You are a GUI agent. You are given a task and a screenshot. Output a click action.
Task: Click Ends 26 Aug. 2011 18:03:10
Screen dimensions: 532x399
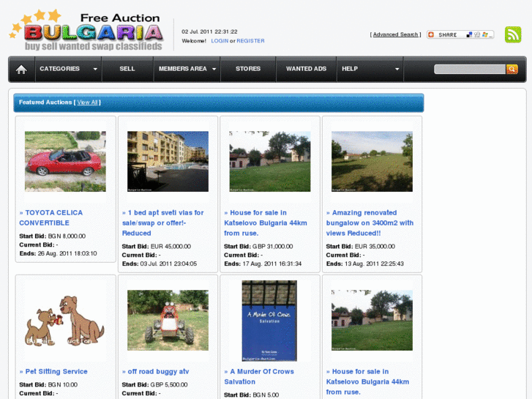click(x=58, y=253)
